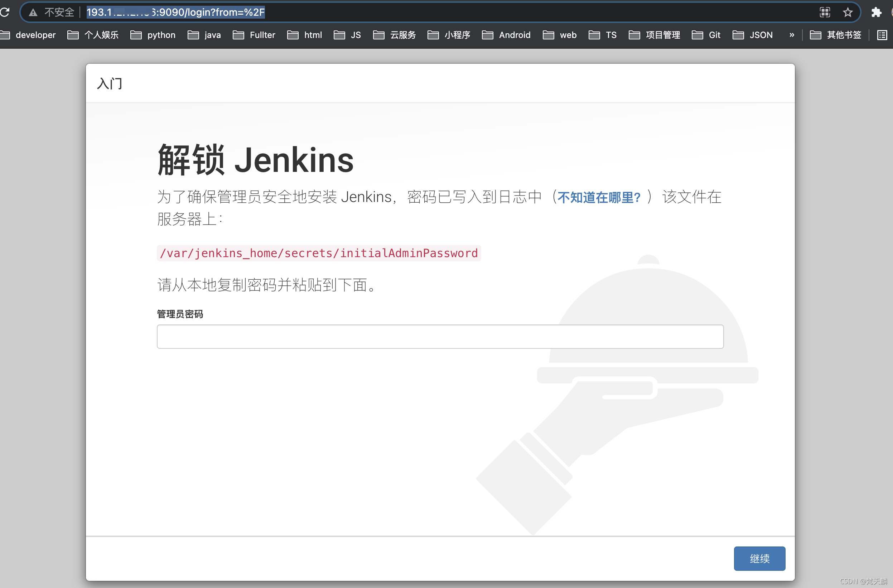Click the QR code icon in address bar
This screenshot has height=588, width=893.
(824, 13)
